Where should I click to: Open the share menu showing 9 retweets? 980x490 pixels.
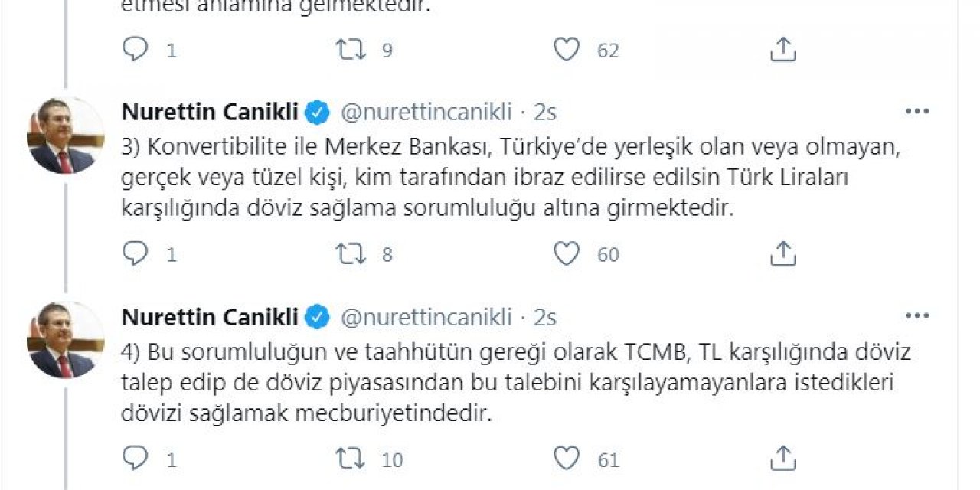(x=782, y=51)
